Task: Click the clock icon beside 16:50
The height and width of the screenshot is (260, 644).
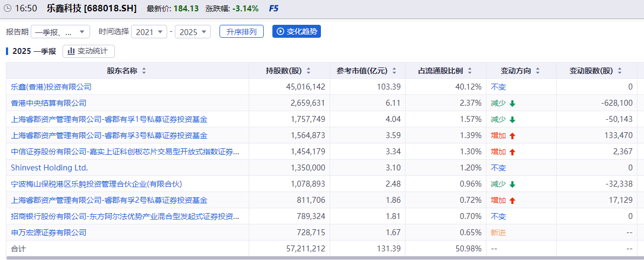Action: [7, 8]
